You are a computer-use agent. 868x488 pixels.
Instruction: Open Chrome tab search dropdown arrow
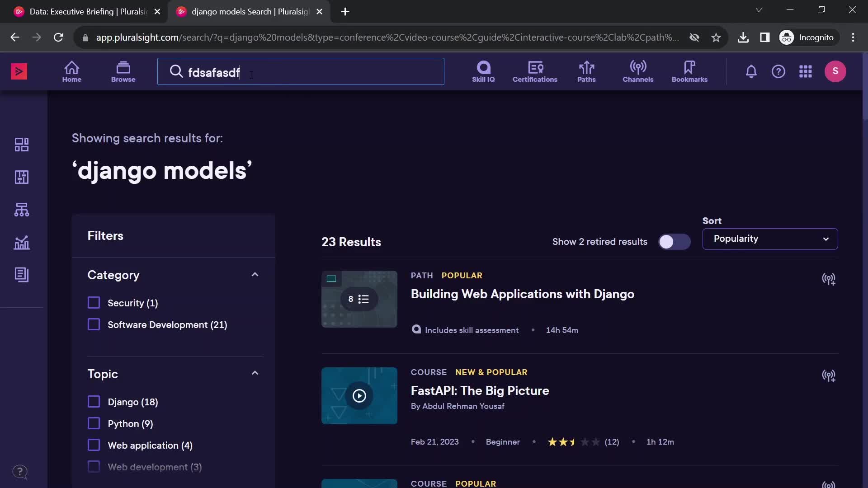pyautogui.click(x=759, y=10)
